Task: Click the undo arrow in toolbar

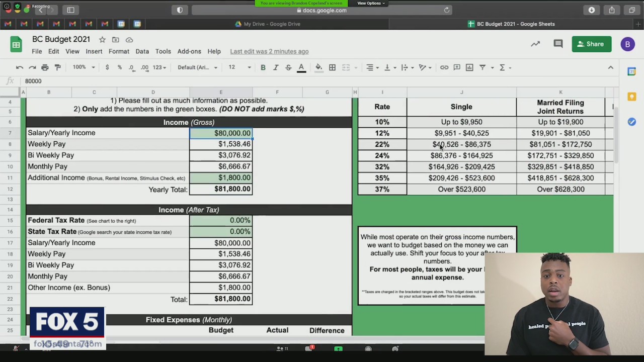Action: tap(20, 67)
